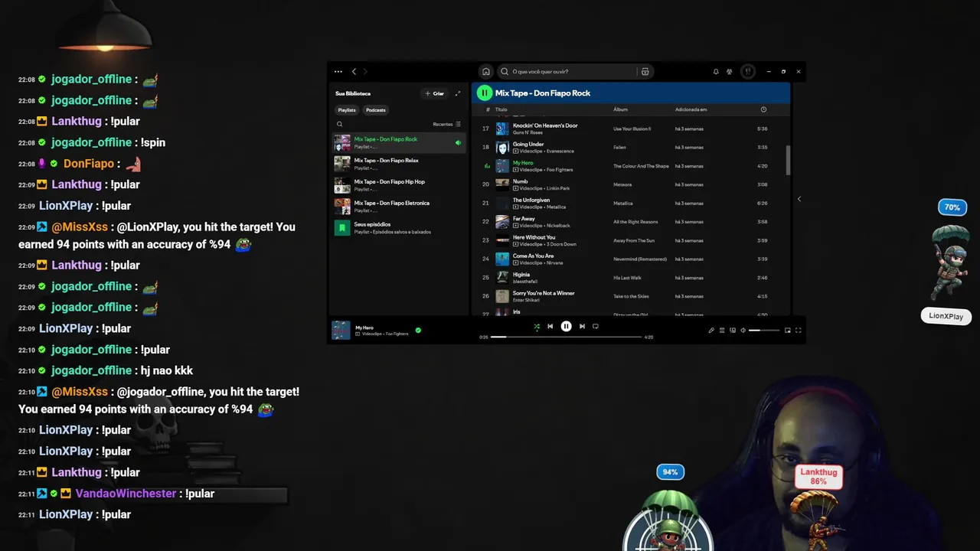Select the Going Under track row
980x551 pixels.
click(x=629, y=148)
